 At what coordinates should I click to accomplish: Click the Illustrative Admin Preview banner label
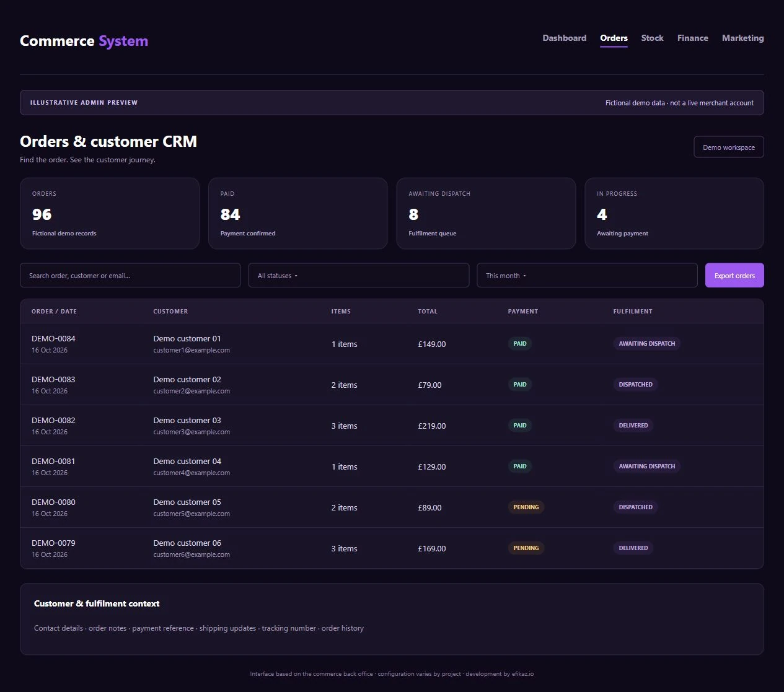click(x=84, y=103)
